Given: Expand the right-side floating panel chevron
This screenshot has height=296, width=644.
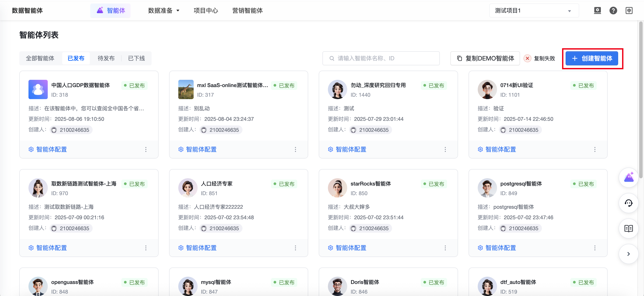Looking at the screenshot, I should pyautogui.click(x=628, y=254).
